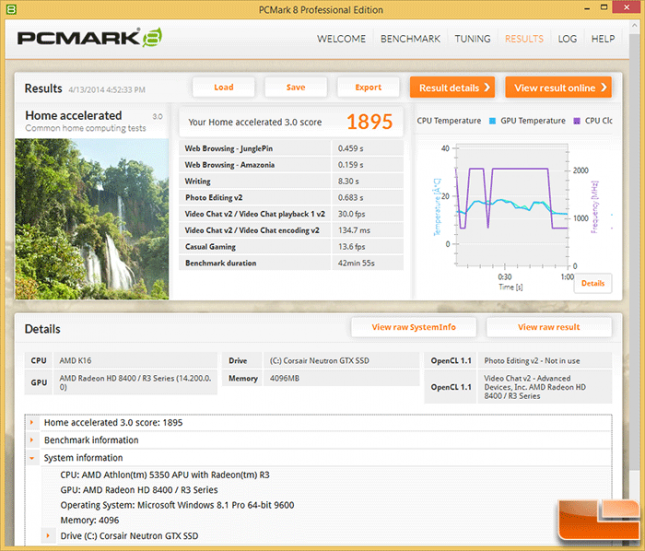645x551 pixels.
Task: Click Memory: 4096 line
Action: (x=90, y=520)
